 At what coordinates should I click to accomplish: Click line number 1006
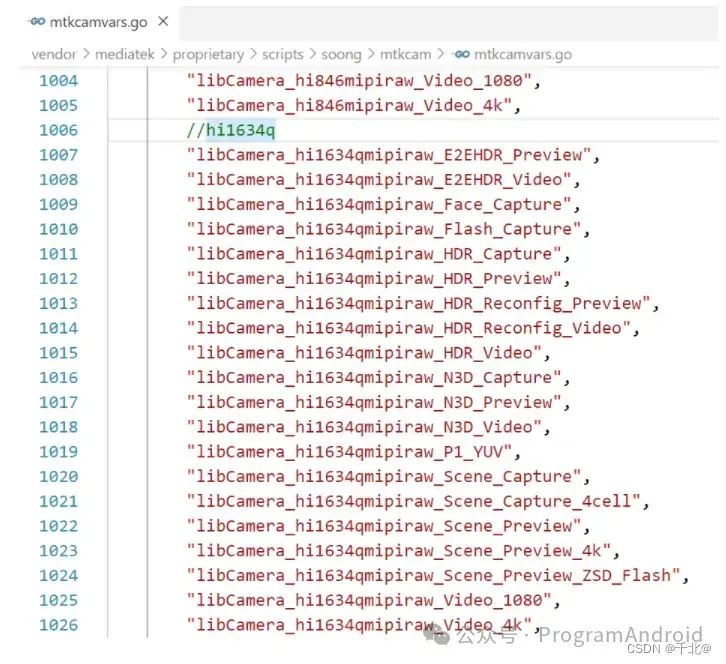58,130
